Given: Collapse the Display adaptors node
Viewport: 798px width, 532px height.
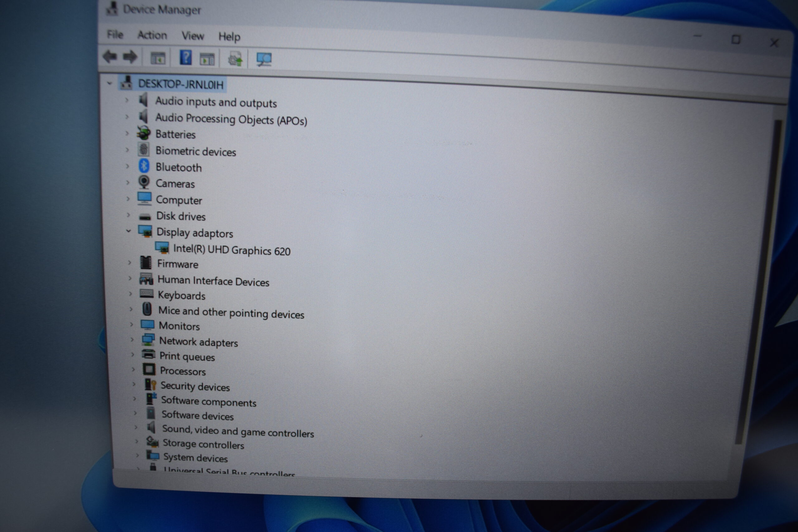Looking at the screenshot, I should click(128, 231).
